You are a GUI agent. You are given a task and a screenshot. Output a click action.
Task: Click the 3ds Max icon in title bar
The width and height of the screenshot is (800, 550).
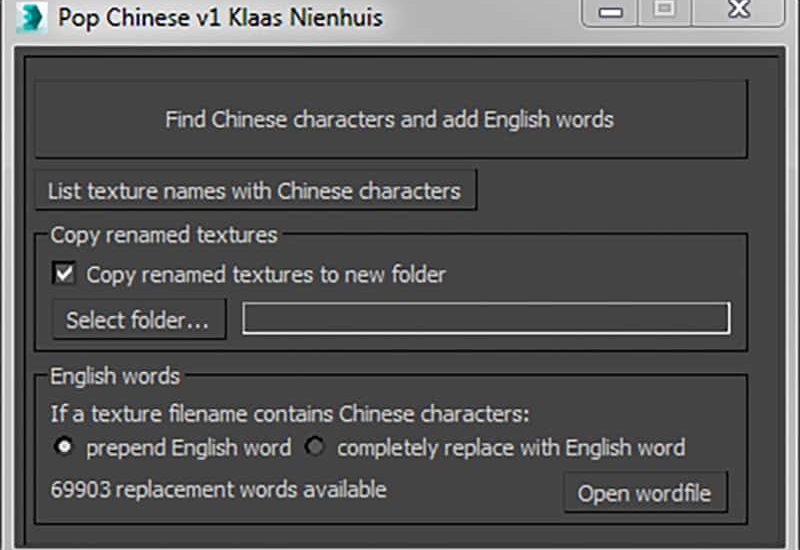tap(29, 17)
